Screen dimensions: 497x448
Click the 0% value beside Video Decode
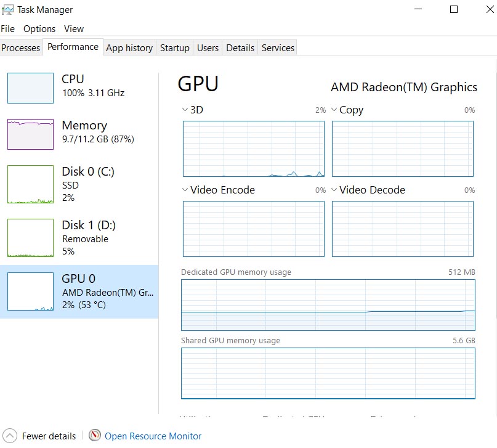tap(470, 190)
